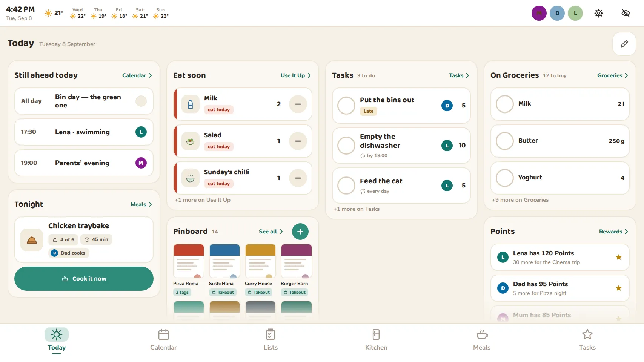This screenshot has width=644, height=362.
Task: Open Groceries link in On Groceries card
Action: tap(613, 75)
